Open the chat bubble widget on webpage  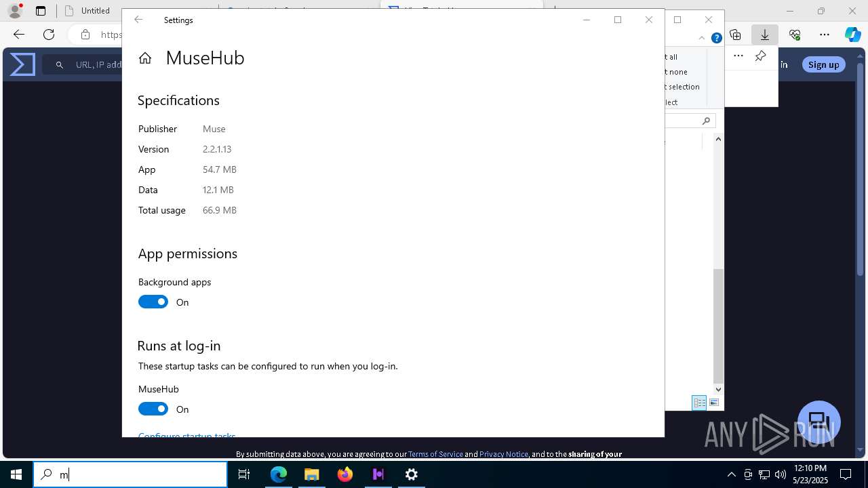coord(819,422)
